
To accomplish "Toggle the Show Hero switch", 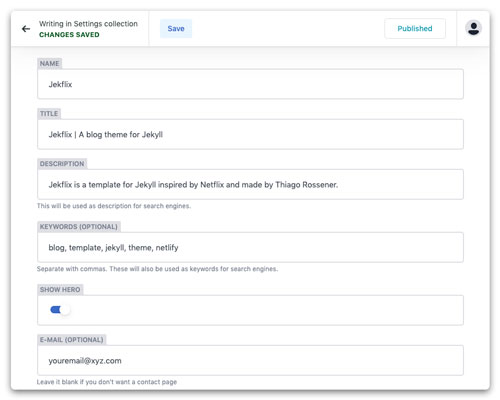I will [x=60, y=310].
